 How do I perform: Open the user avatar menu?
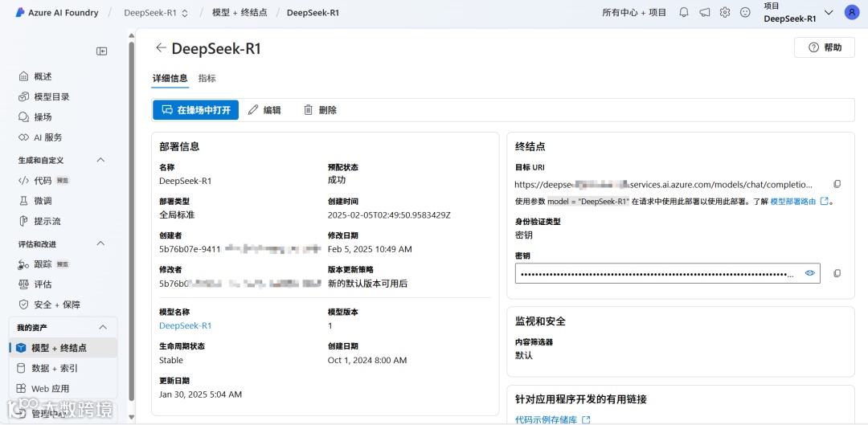point(851,12)
